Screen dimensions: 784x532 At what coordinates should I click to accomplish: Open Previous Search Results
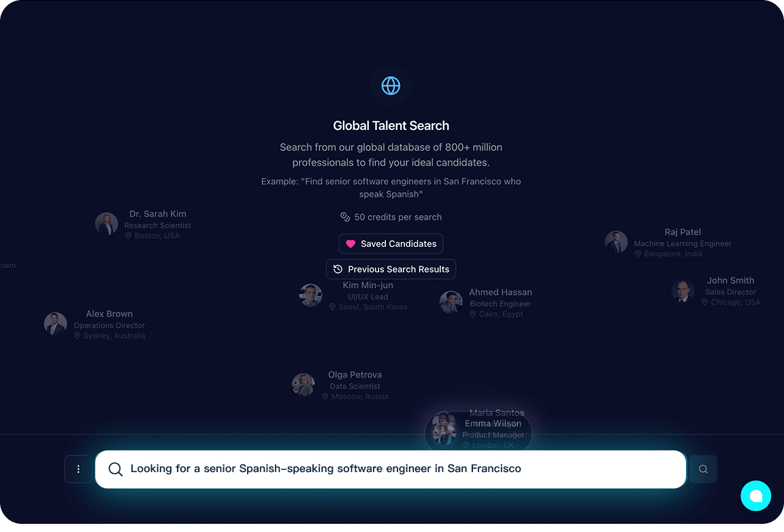click(391, 269)
